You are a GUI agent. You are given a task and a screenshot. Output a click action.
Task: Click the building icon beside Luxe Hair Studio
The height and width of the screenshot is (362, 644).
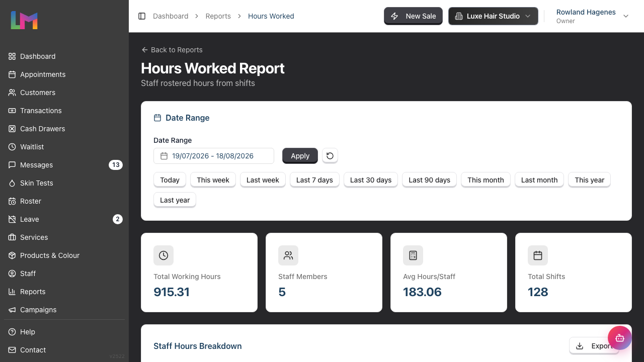click(458, 16)
